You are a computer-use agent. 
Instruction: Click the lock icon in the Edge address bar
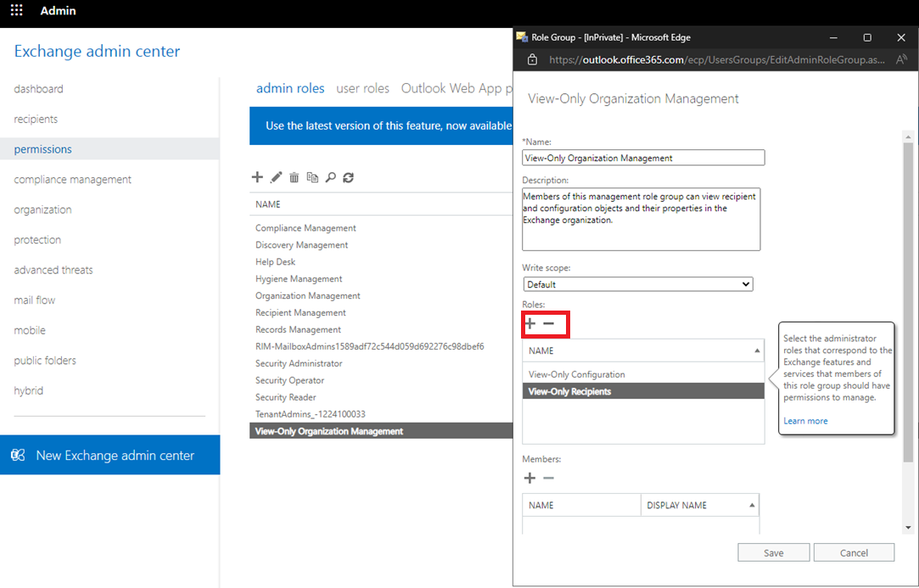(x=532, y=59)
